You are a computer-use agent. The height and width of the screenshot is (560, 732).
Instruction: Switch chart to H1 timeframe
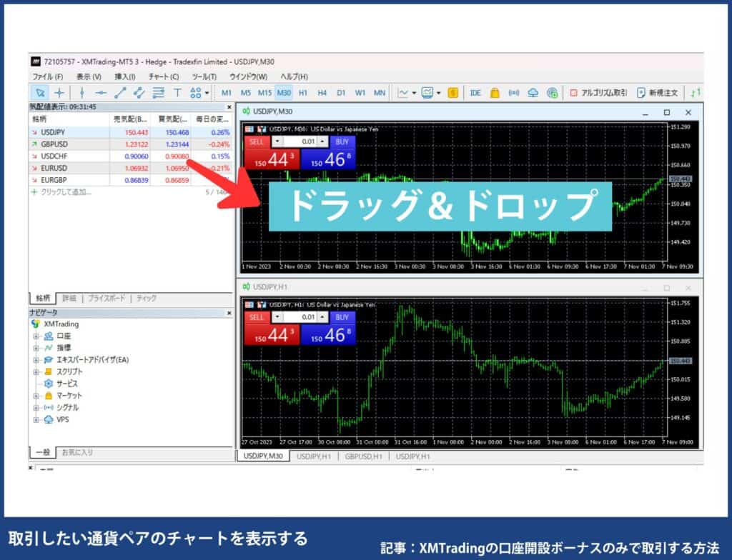tap(303, 93)
